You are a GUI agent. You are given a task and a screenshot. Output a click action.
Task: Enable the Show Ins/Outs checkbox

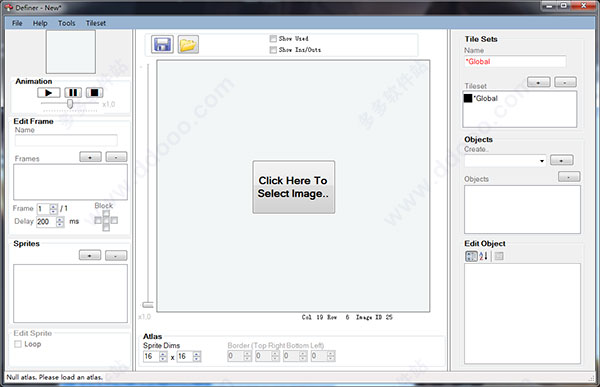click(273, 50)
